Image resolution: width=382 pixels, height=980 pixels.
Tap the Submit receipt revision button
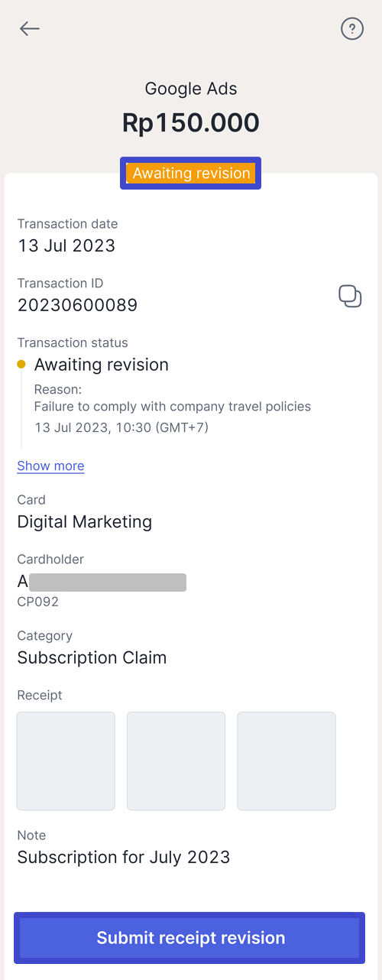coord(189,938)
